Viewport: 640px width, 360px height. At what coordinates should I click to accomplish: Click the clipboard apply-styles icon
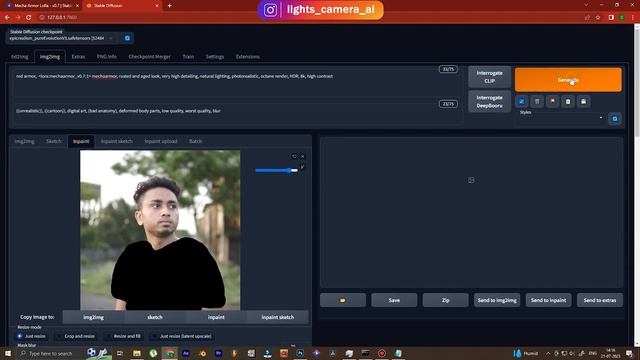click(568, 101)
